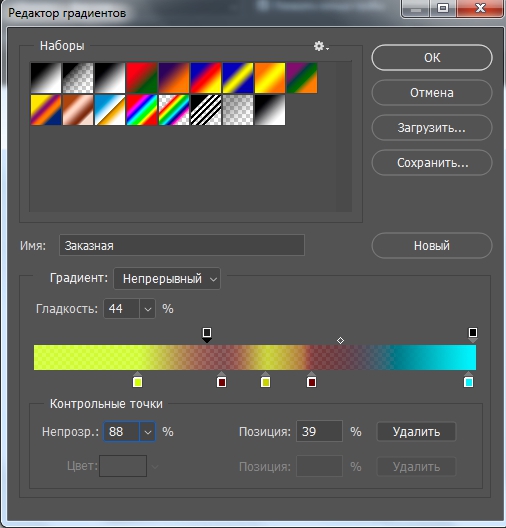This screenshot has width=506, height=528.
Task: Create a new gradient with Новый
Action: 432,245
